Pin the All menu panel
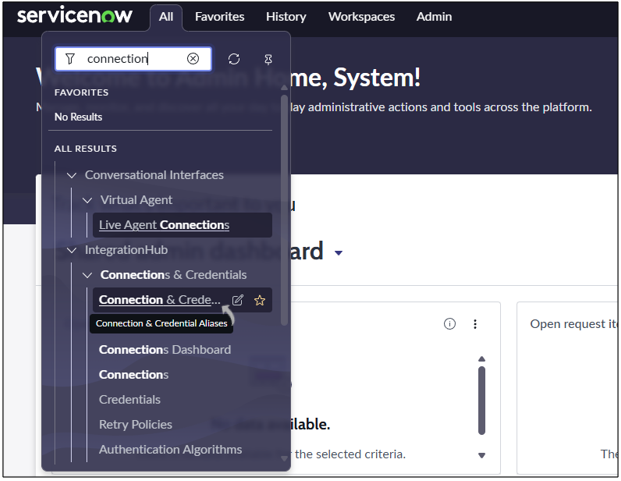621x481 pixels. pyautogui.click(x=268, y=59)
